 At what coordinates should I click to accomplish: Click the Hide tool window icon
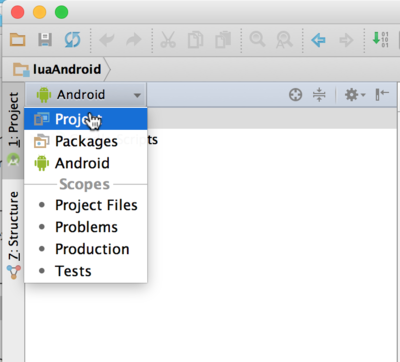pos(382,95)
